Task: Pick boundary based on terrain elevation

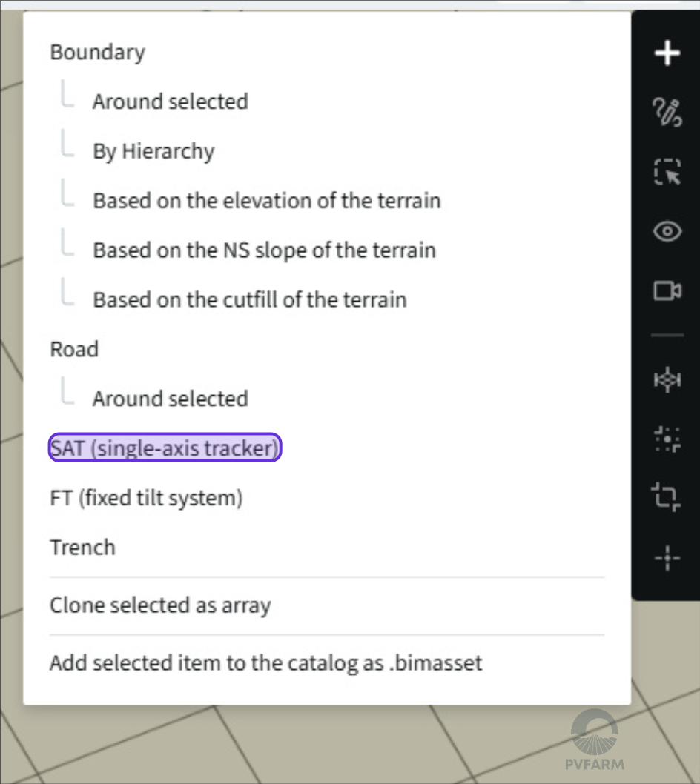Action: click(x=267, y=200)
